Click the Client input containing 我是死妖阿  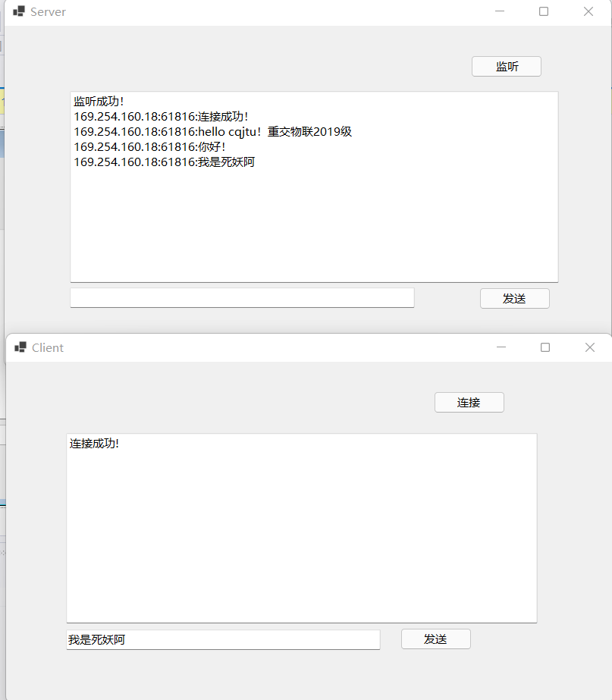[x=222, y=639]
